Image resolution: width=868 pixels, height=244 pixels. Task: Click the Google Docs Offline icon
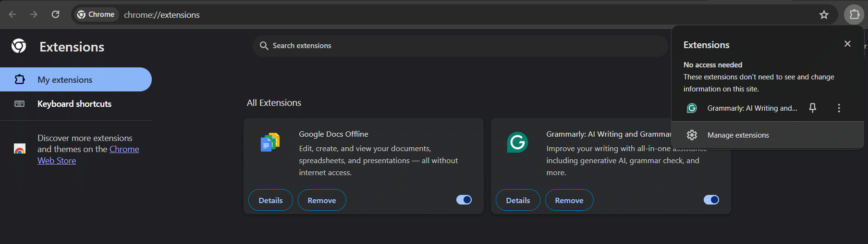[270, 142]
